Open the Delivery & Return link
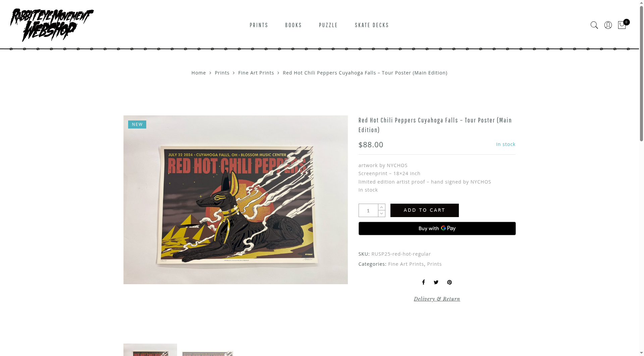644x356 pixels. (x=437, y=299)
